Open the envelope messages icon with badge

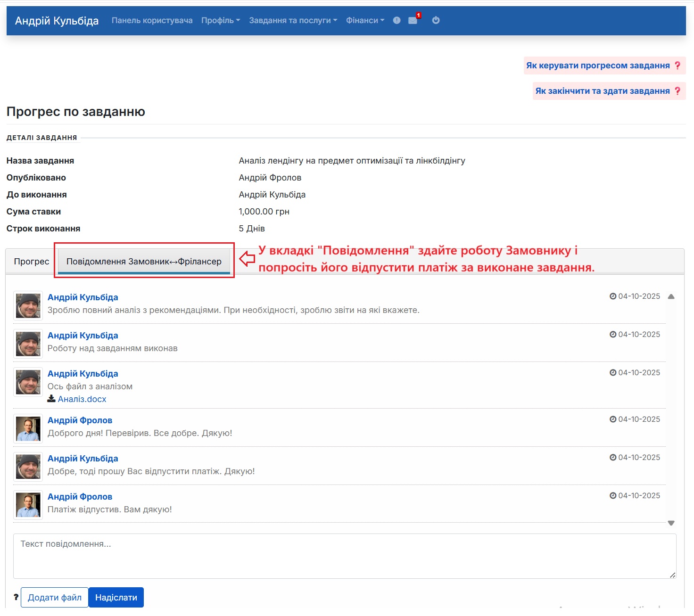pyautogui.click(x=413, y=21)
